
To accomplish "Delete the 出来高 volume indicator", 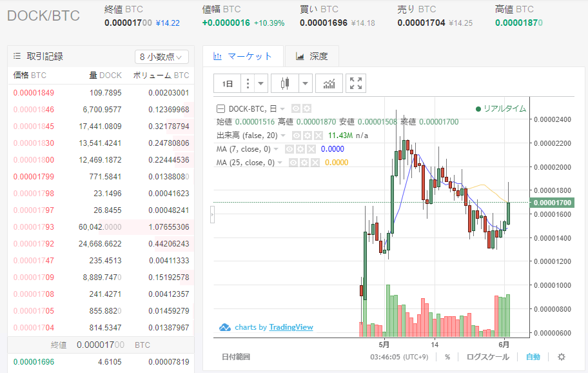I will click(317, 136).
